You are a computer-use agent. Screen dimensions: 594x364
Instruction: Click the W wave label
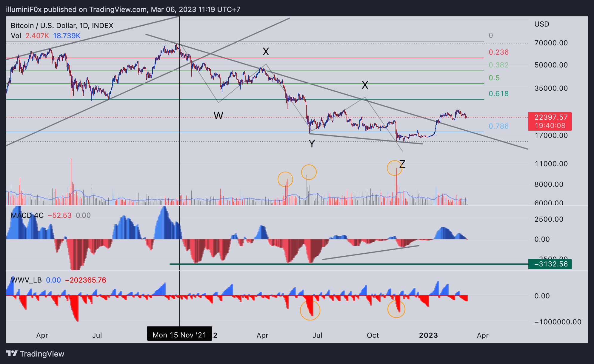coord(218,116)
